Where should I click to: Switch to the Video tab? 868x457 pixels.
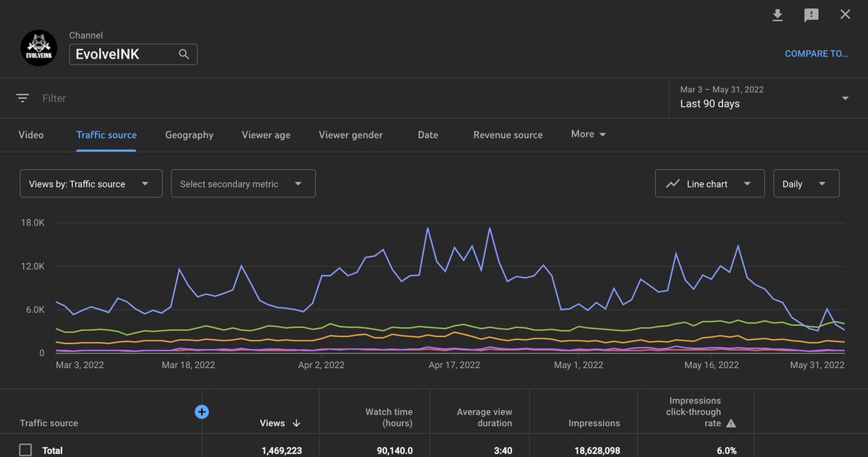pos(31,134)
